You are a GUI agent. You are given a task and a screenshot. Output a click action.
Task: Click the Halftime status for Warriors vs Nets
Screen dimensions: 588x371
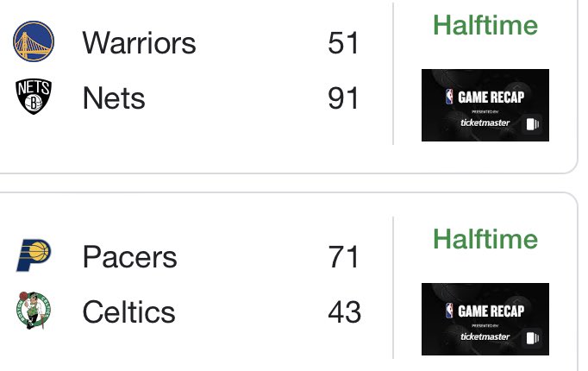(x=485, y=25)
